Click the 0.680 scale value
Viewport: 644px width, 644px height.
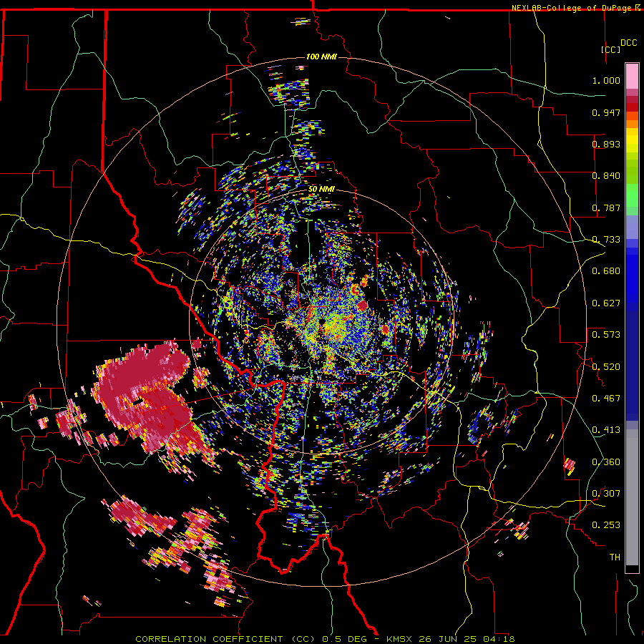tap(606, 271)
